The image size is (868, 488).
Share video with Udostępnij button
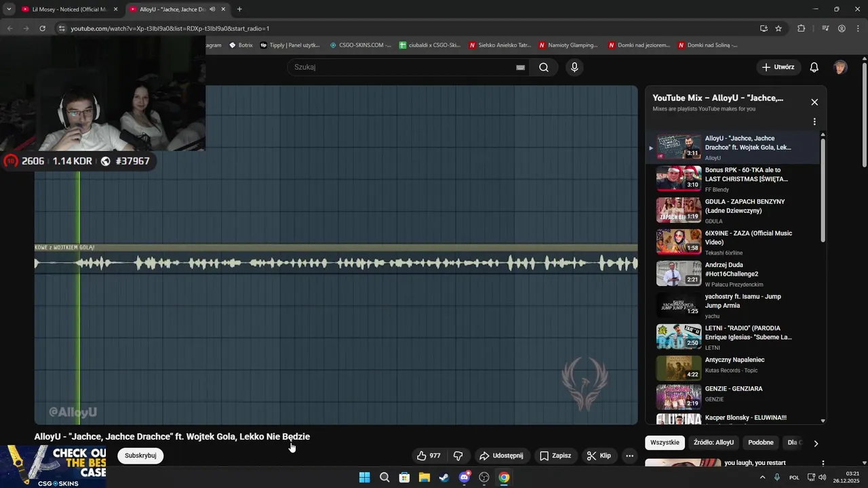click(501, 455)
